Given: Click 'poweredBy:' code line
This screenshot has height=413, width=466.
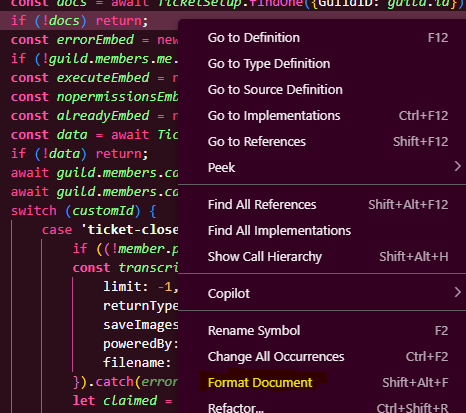Looking at the screenshot, I should pos(141,344).
